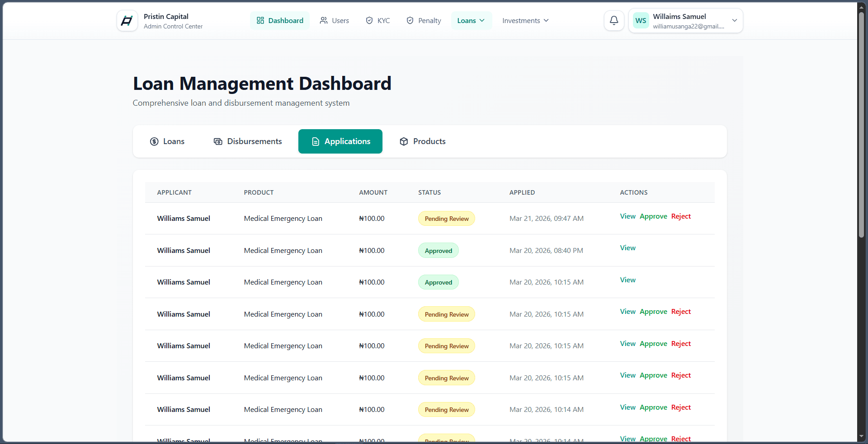Viewport: 868px width, 444px height.
Task: Click the PRODUCT column header
Action: pyautogui.click(x=259, y=192)
